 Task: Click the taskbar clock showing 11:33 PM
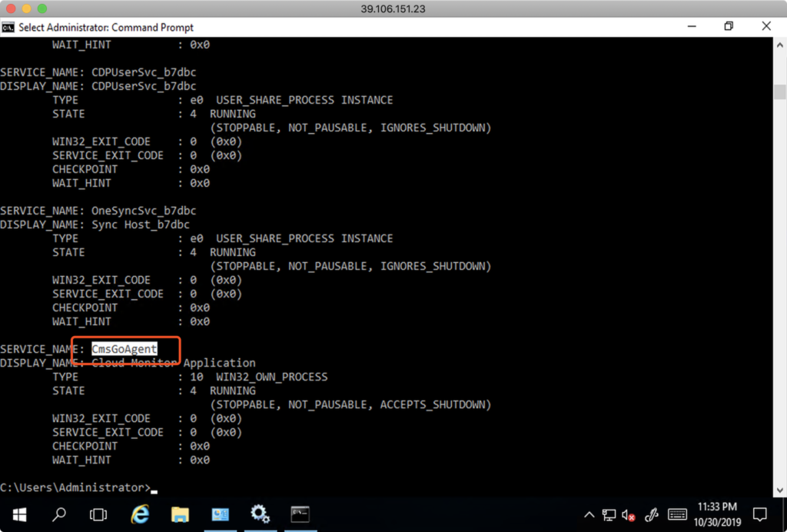pos(717,514)
